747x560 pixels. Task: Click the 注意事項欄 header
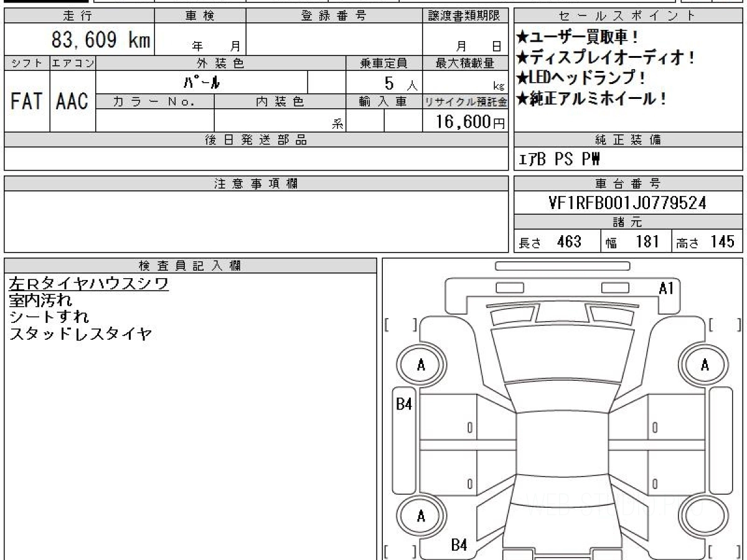point(256,184)
